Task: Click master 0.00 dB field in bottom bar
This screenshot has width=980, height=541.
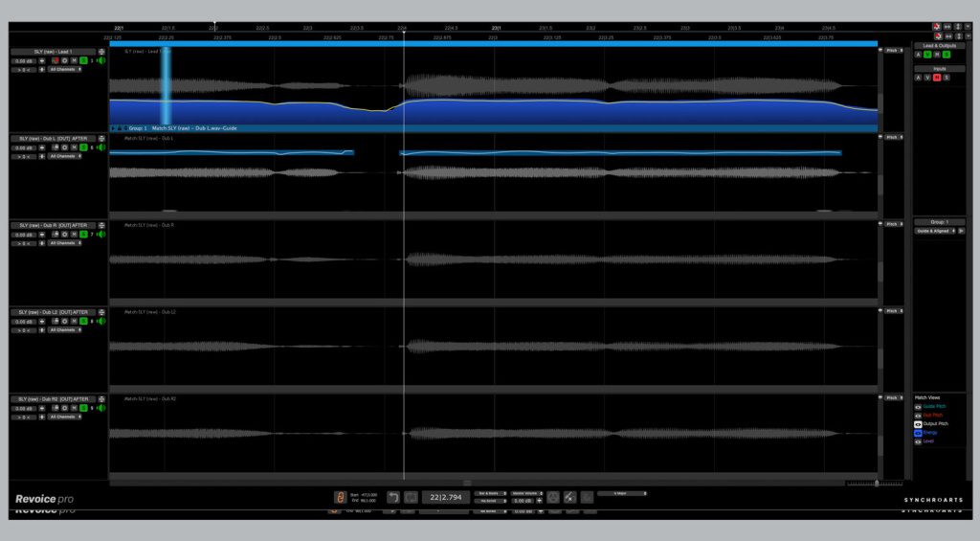Action: tap(523, 501)
